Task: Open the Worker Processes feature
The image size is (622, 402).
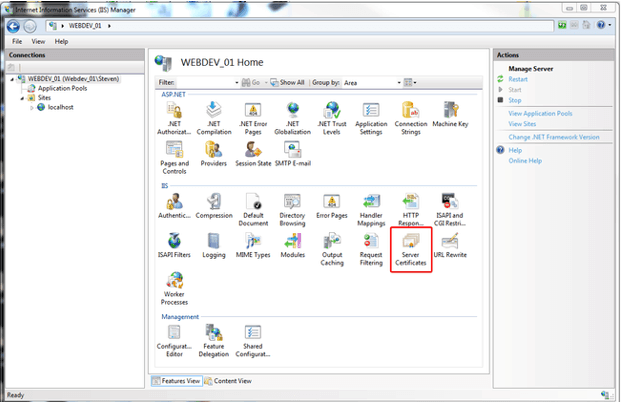Action: (175, 289)
